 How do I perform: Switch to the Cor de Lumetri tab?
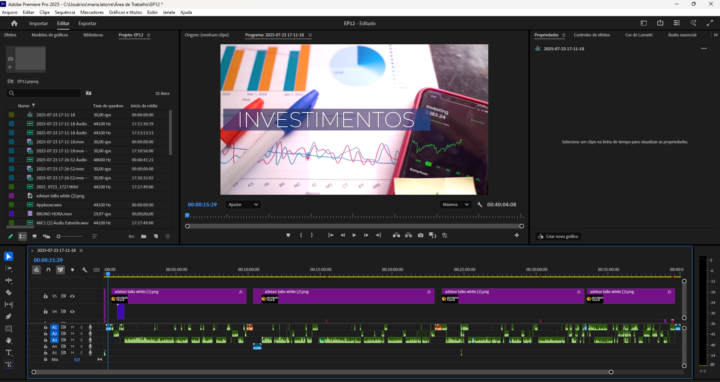[639, 35]
